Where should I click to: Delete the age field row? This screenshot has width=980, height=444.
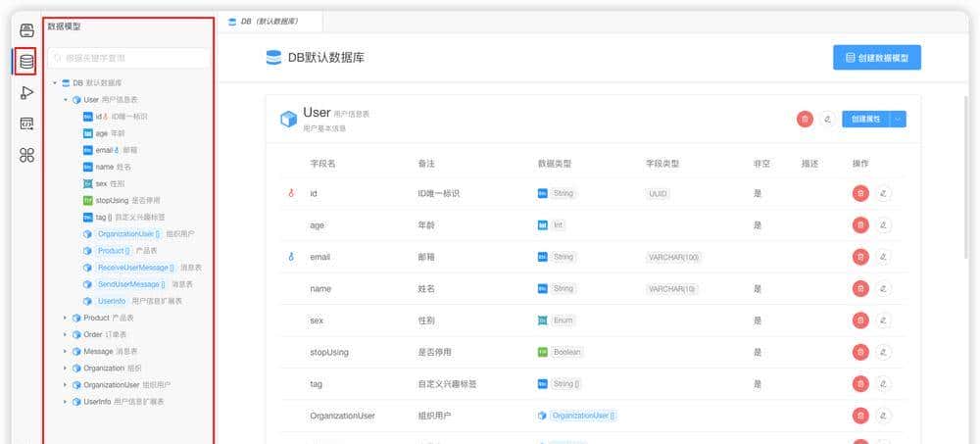[860, 225]
